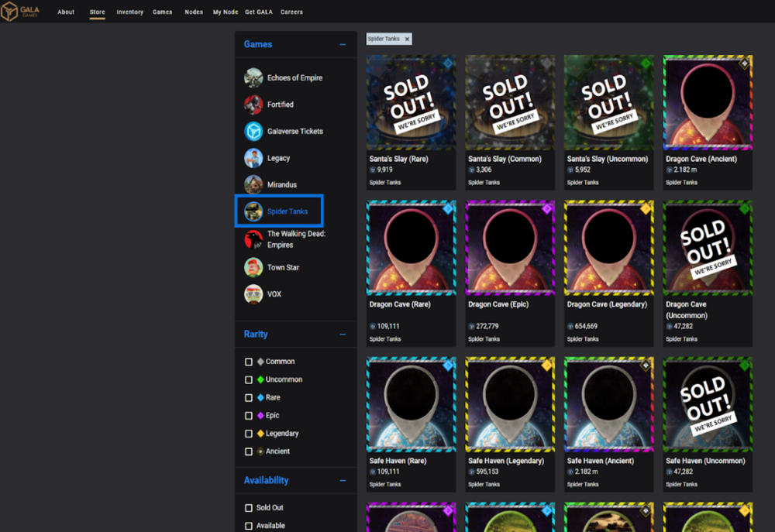775x532 pixels.
Task: Select the Mirandus game icon
Action: (253, 185)
